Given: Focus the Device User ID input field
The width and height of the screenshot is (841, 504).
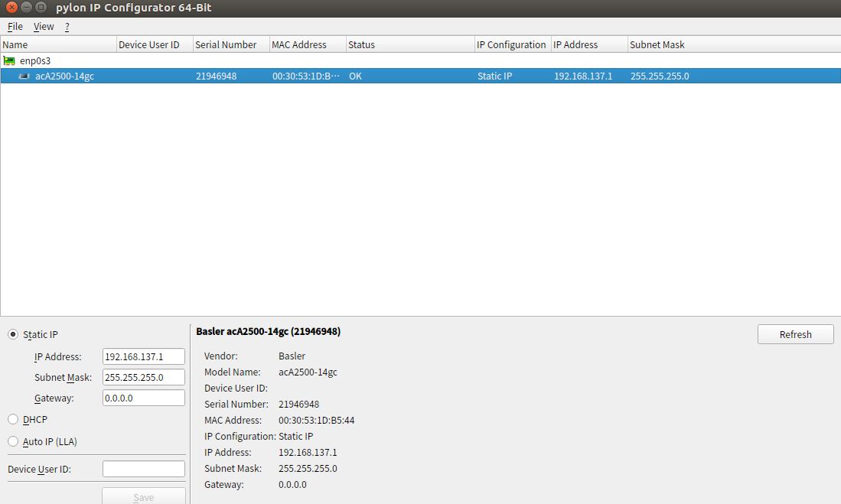Looking at the screenshot, I should 144,469.
